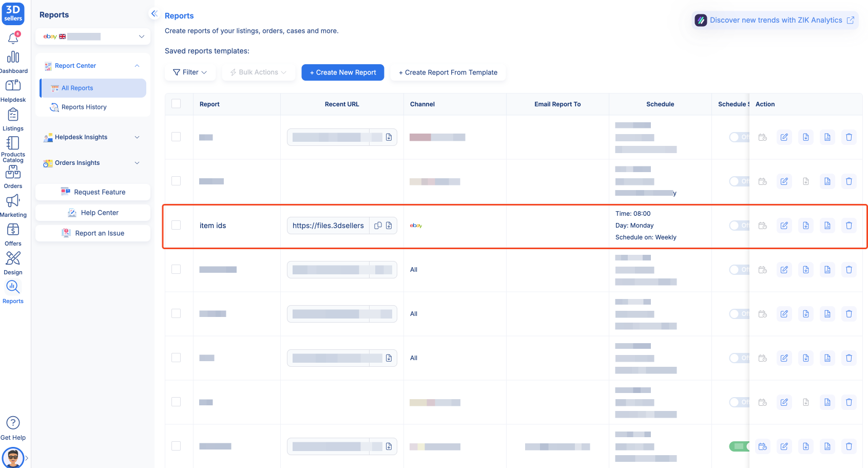Screen dimensions: 868x468
Task: Expand the Orders Insights section
Action: [x=137, y=163]
